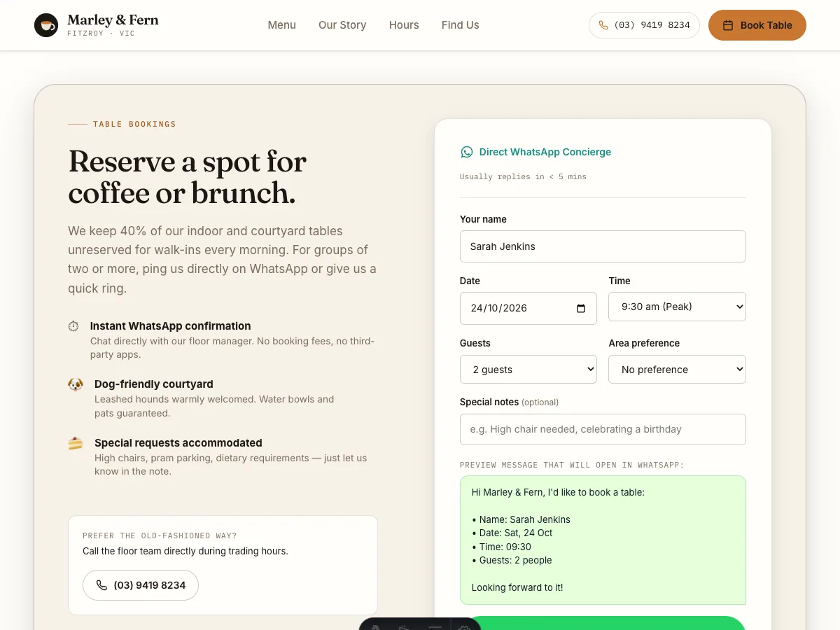Call using the phone button under 'Prefer the old-fashioned way'

[141, 585]
